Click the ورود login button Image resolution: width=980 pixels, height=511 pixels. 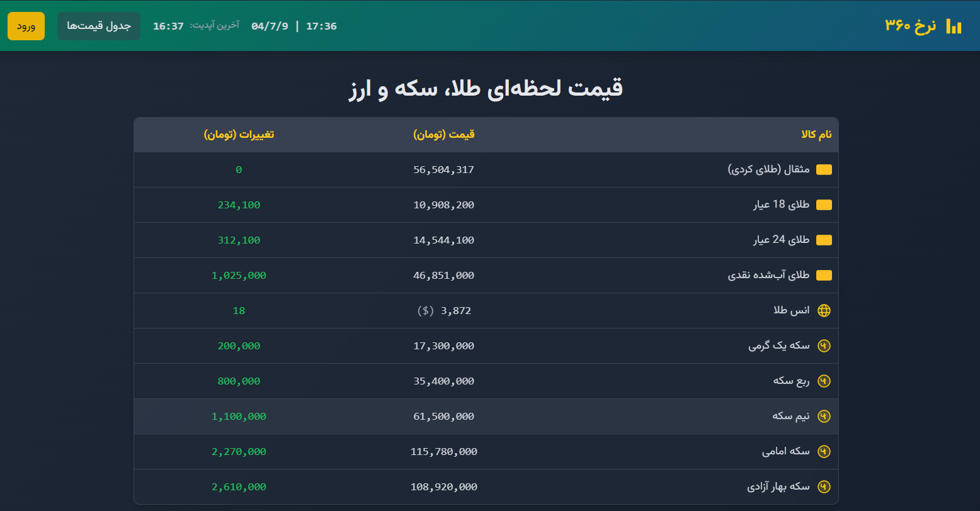26,26
